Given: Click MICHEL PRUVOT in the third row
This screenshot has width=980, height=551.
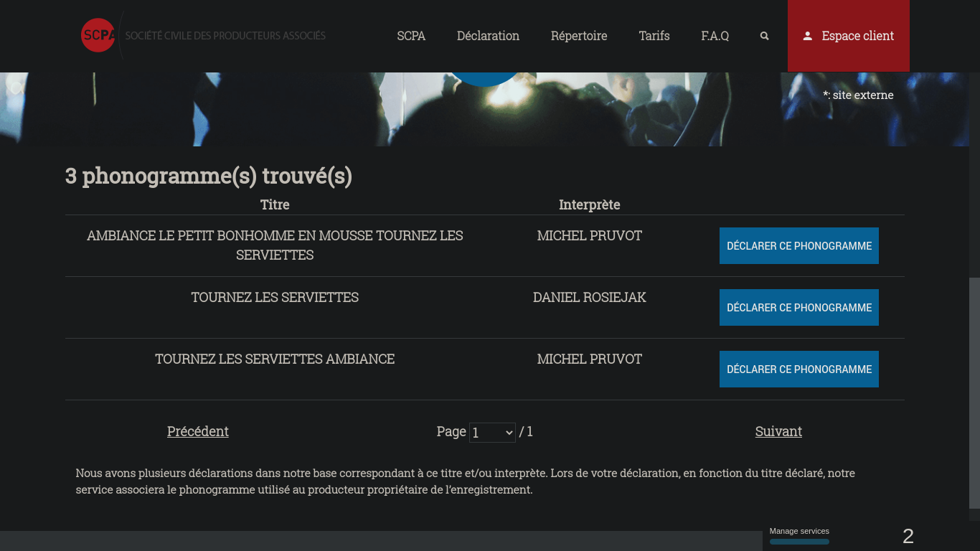Looking at the screenshot, I should (590, 359).
